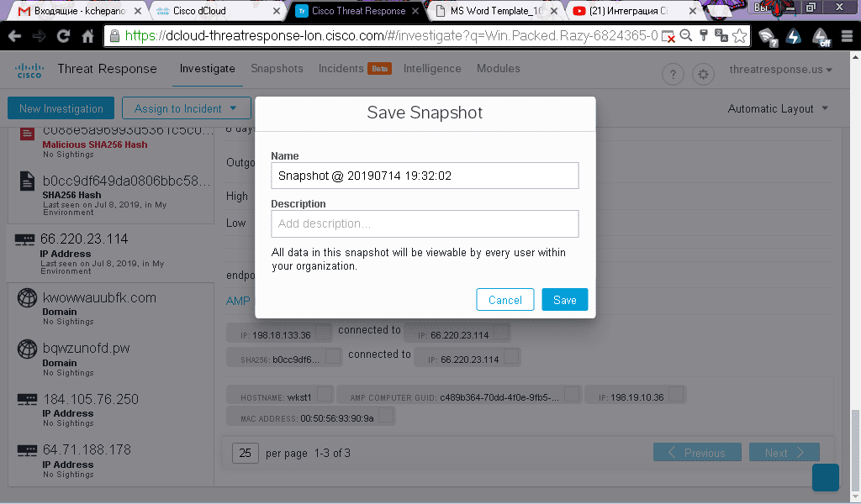Open the Investigate tab
Viewport: 861px width, 504px height.
tap(207, 69)
